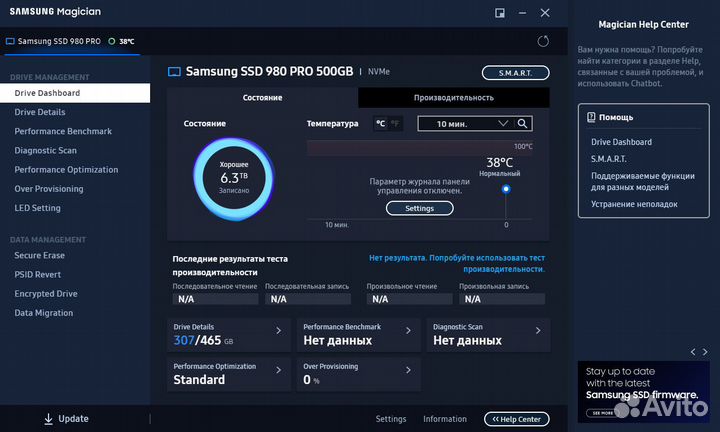Click the previous banner arrow in Help Center
This screenshot has width=720, height=432.
pyautogui.click(x=693, y=352)
